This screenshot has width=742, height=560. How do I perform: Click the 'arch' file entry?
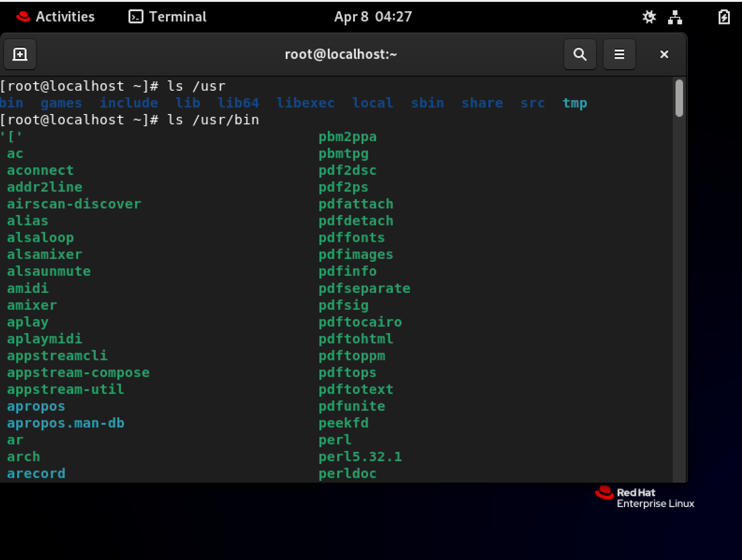pyautogui.click(x=24, y=457)
